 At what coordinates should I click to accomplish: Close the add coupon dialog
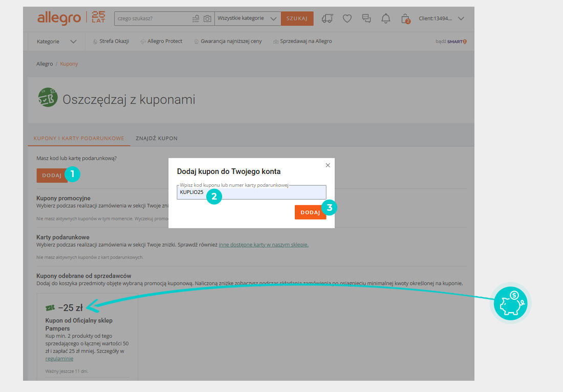tap(328, 165)
